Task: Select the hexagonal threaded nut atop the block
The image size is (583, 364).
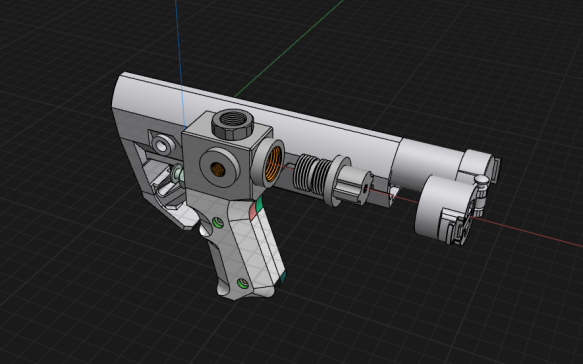Action: [x=232, y=124]
